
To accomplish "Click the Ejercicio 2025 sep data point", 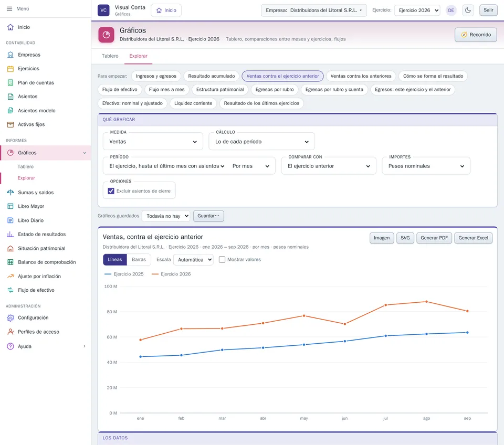I will point(467,333).
